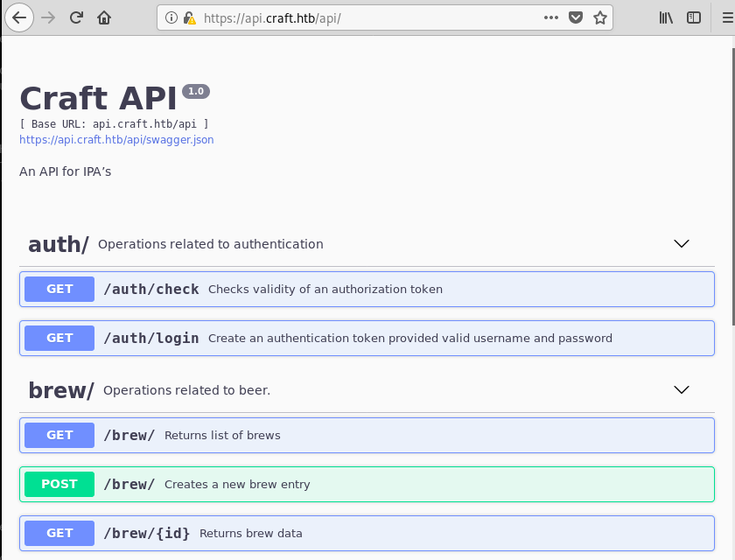Reload the Craft API page
The width and height of the screenshot is (735, 560).
pos(76,17)
